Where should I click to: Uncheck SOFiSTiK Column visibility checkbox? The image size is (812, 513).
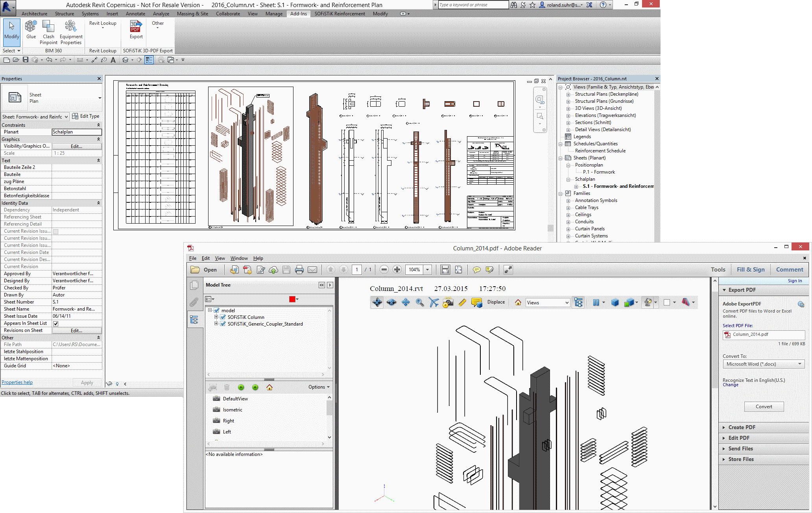pyautogui.click(x=223, y=317)
